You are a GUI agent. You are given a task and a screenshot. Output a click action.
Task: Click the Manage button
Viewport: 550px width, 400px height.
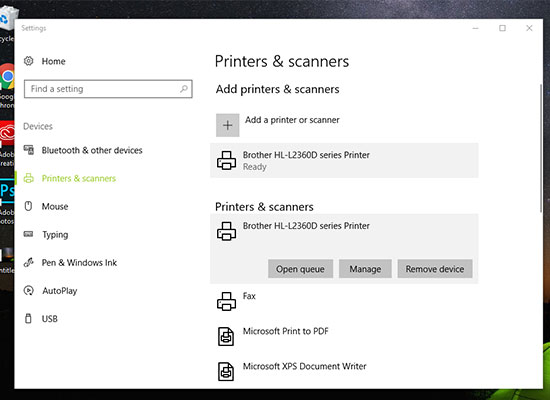365,269
